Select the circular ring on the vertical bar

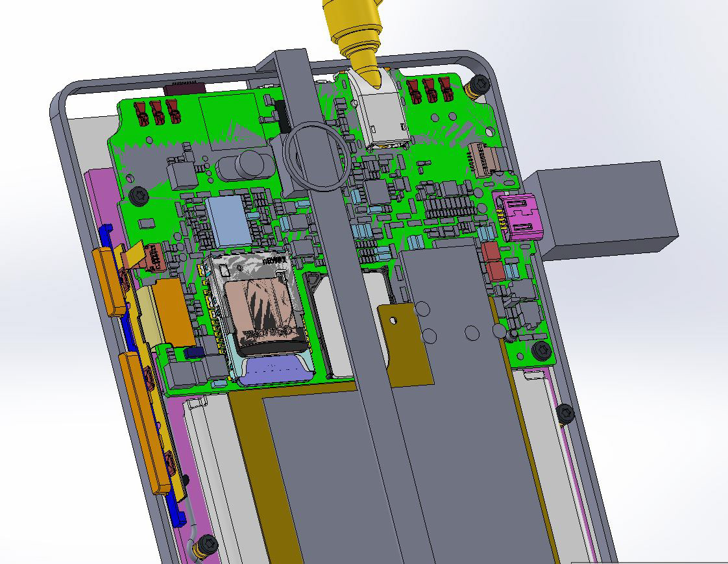(x=317, y=156)
